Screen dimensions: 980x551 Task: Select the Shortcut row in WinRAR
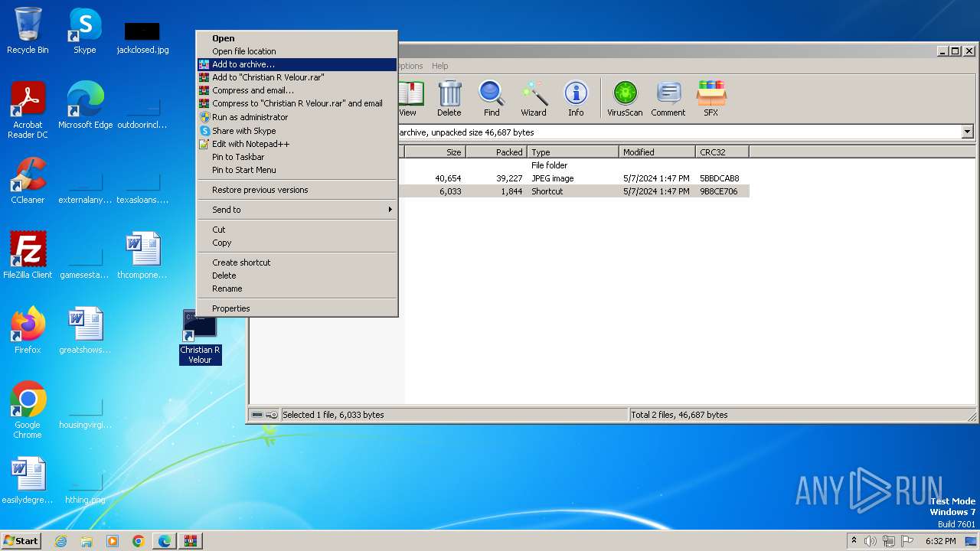[x=577, y=191]
